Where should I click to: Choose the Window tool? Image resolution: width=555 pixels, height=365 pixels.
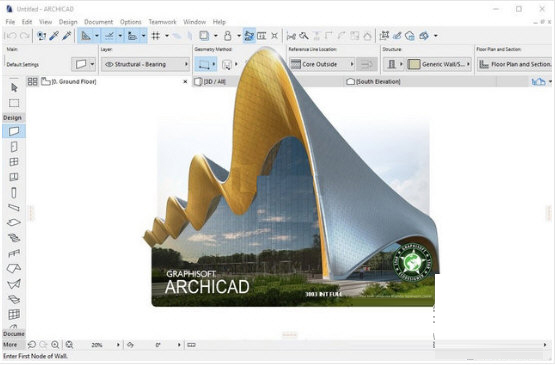click(x=14, y=162)
